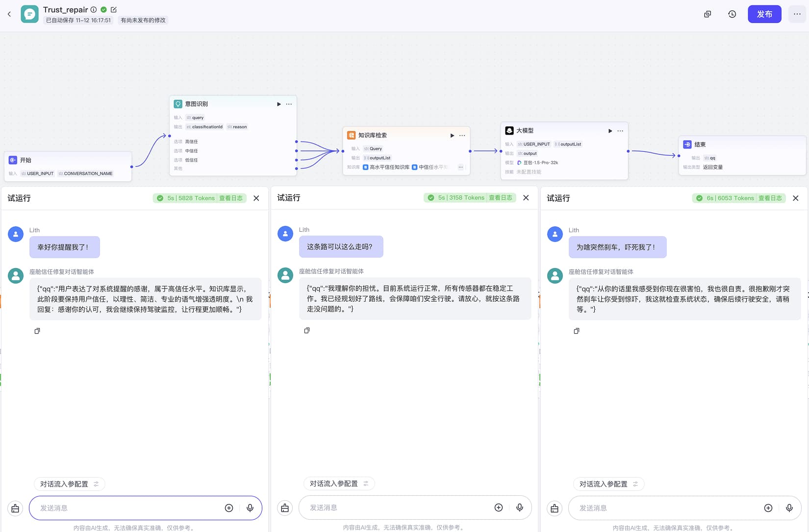Open 知识库检索 node more options
The height and width of the screenshot is (532, 809).
[462, 135]
